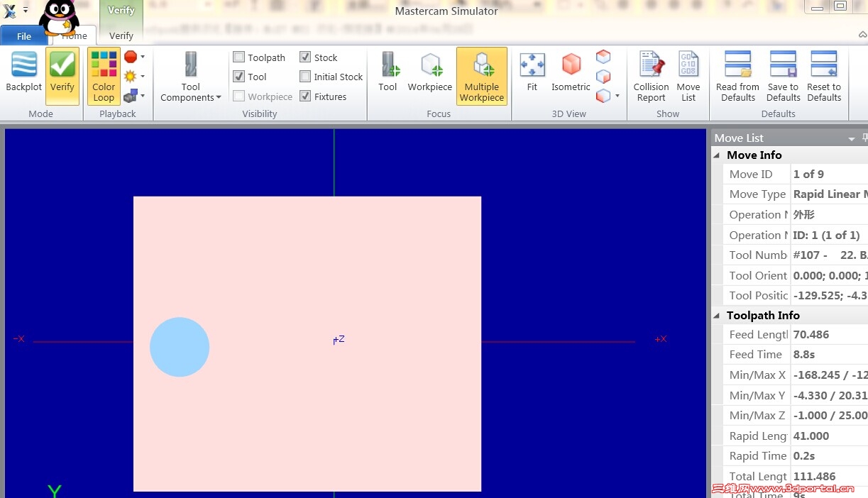
Task: Click the Tool Orientation row value
Action: tap(830, 276)
